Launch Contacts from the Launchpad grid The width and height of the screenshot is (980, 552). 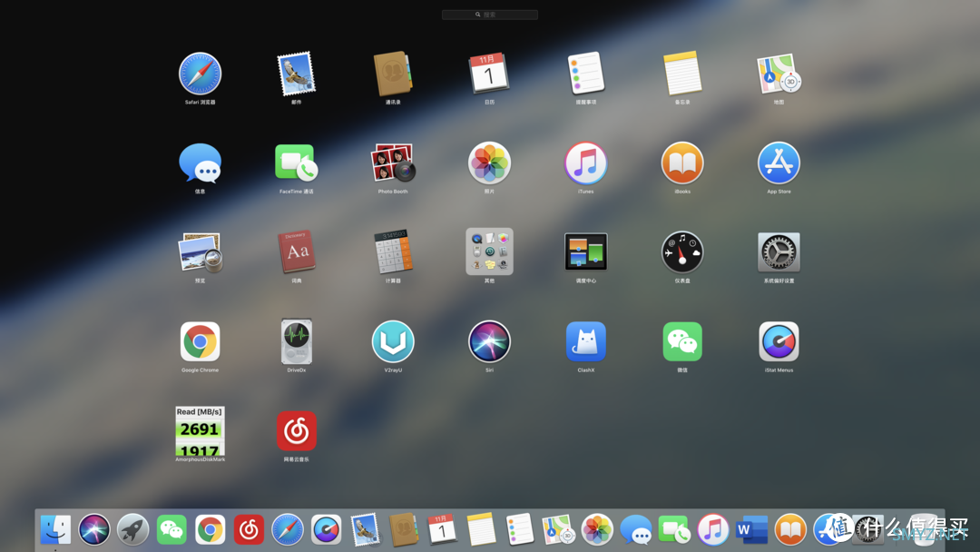point(393,74)
